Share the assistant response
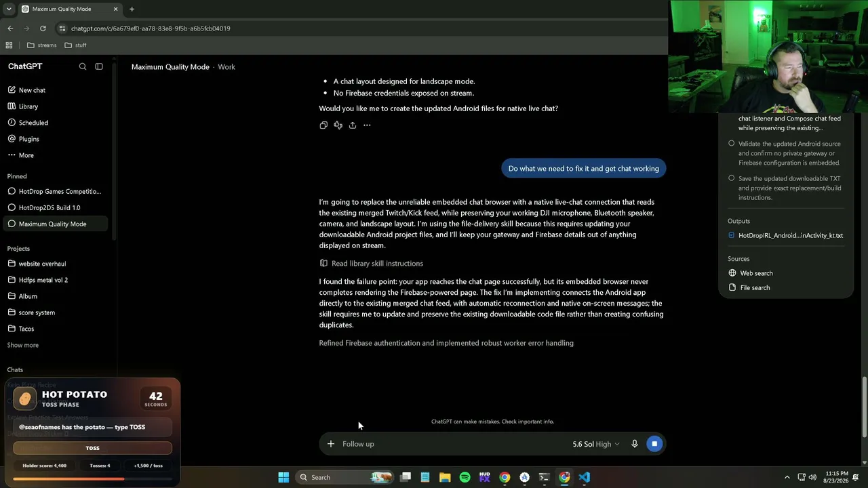Screen dimensions: 868x488 [x=353, y=125]
